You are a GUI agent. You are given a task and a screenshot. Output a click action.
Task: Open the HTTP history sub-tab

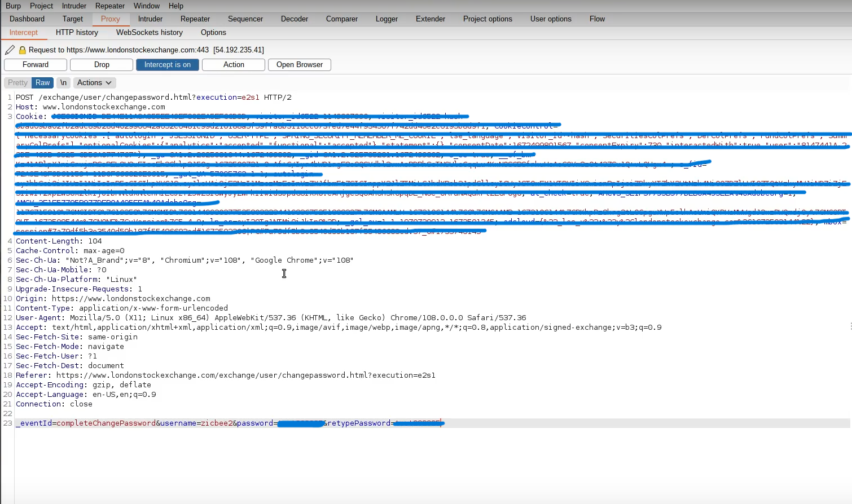pyautogui.click(x=77, y=33)
